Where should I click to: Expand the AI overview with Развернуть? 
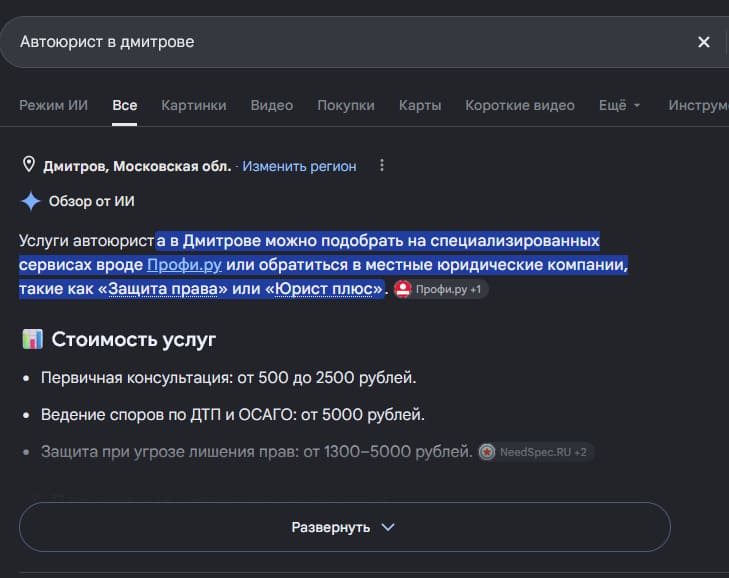(345, 527)
